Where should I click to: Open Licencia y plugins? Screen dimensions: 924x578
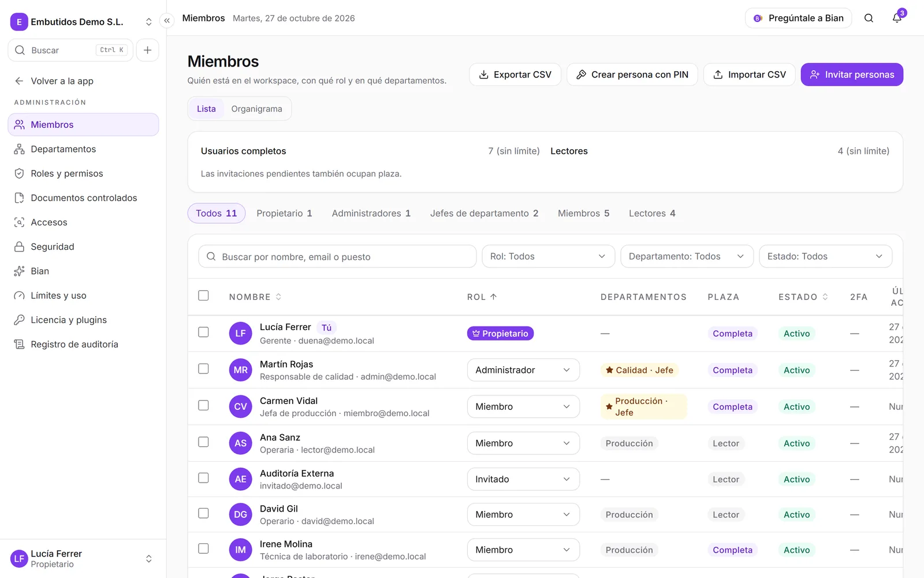pyautogui.click(x=83, y=320)
